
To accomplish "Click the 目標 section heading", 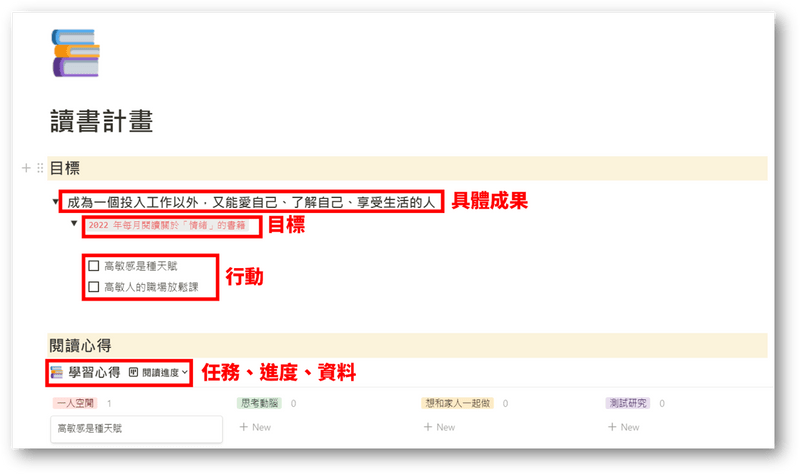I will [x=65, y=168].
